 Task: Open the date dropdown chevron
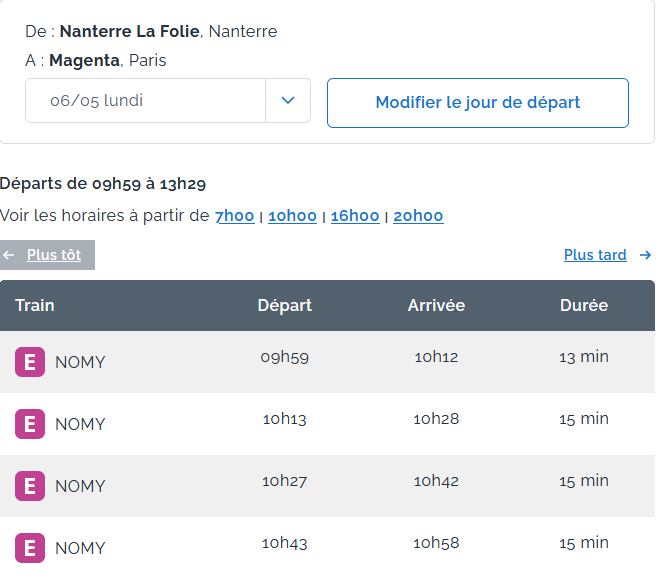coord(288,101)
